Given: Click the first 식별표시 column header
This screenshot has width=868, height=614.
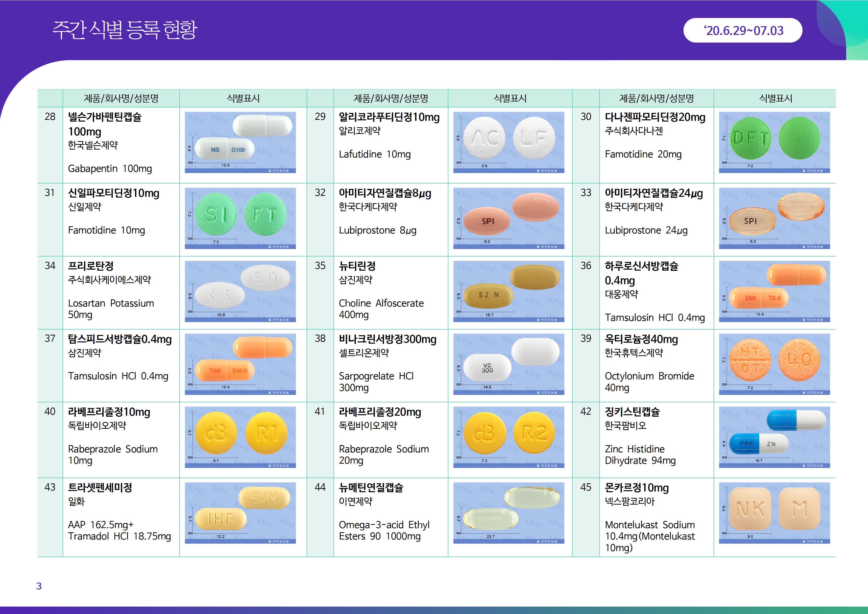Looking at the screenshot, I should (243, 98).
